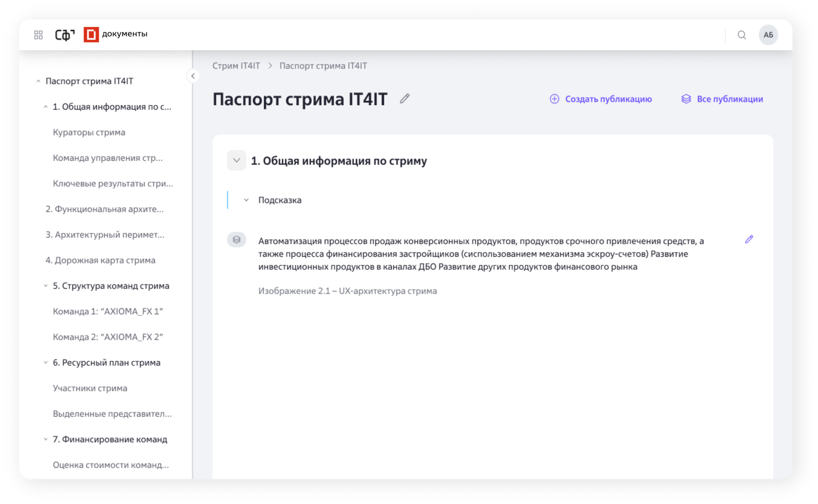Viewport: 818px width, 504px height.
Task: Click the СФ logo
Action: (65, 35)
